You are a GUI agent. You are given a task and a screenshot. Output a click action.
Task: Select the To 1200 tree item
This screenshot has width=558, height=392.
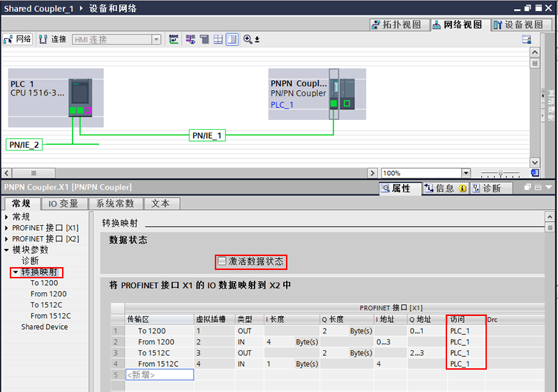coord(44,283)
